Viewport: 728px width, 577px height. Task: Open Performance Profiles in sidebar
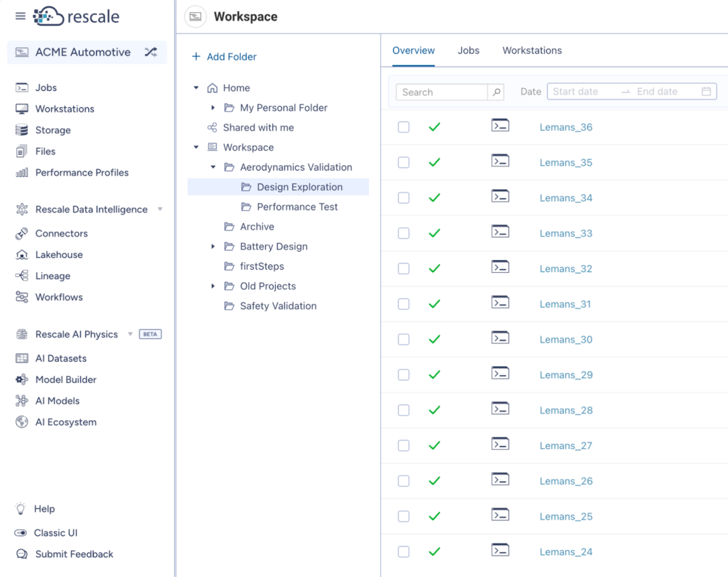click(x=82, y=173)
